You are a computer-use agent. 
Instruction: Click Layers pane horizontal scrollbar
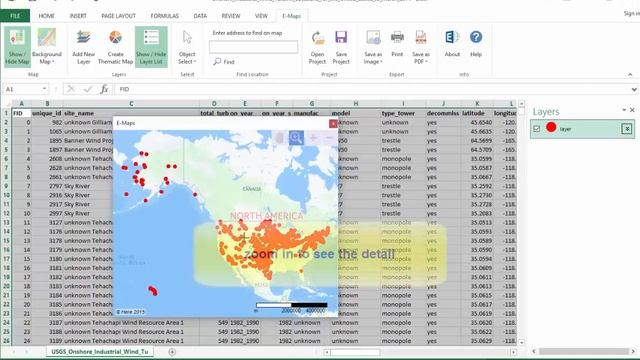click(x=584, y=351)
